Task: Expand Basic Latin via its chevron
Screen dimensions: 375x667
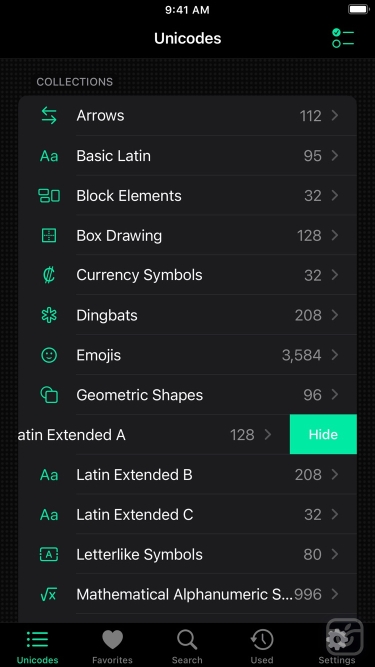Action: (335, 156)
